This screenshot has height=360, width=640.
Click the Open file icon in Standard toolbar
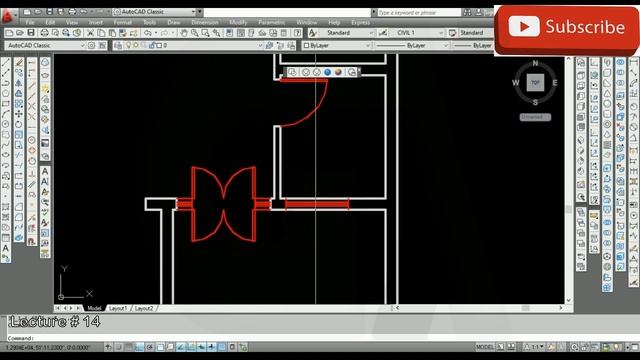(20, 33)
